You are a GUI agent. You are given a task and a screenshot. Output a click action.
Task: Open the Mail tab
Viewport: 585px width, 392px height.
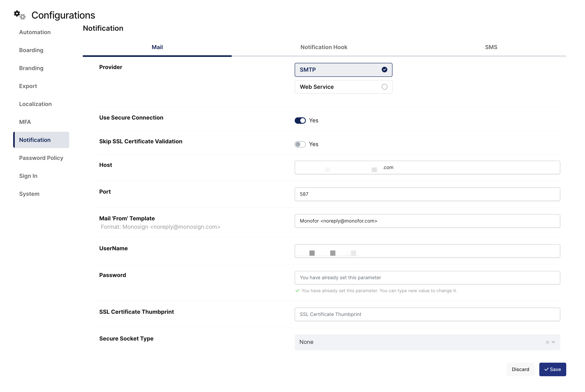coord(157,47)
